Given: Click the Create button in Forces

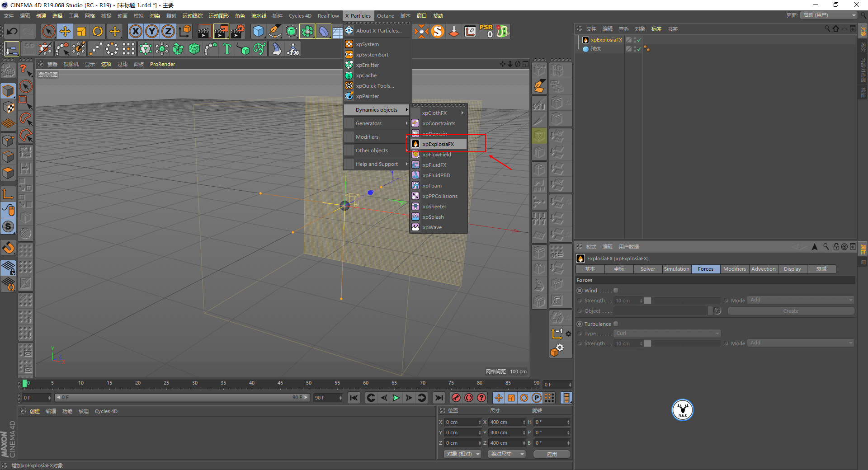Looking at the screenshot, I should (x=791, y=311).
